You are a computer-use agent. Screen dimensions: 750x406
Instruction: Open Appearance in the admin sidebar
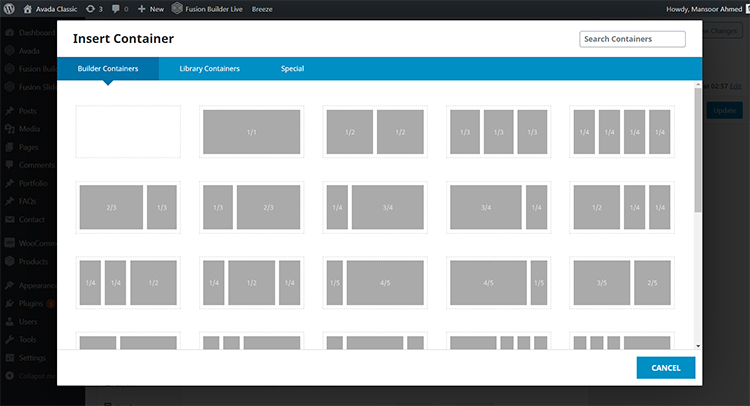click(31, 285)
